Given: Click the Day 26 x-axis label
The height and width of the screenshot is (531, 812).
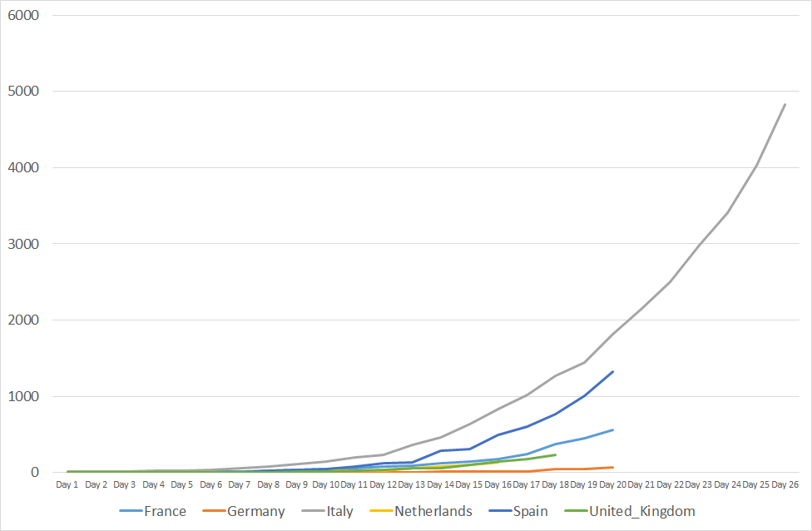Looking at the screenshot, I should pos(785,484).
